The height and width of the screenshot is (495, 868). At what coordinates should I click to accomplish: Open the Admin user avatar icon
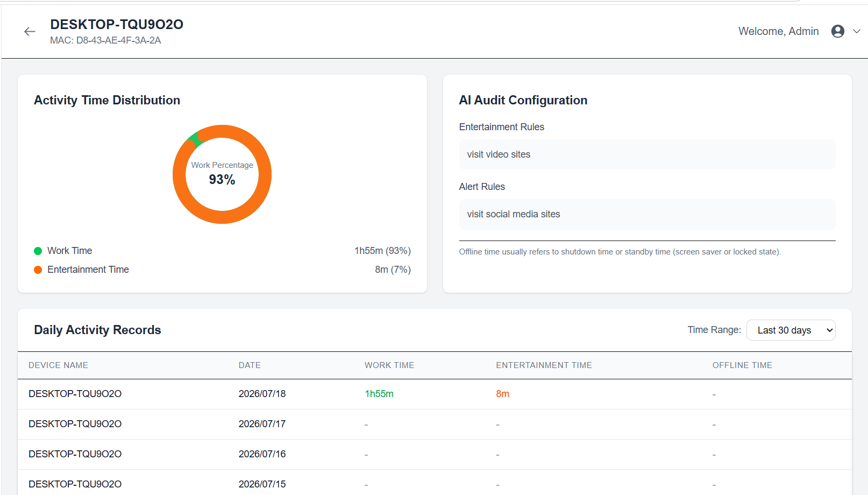pyautogui.click(x=837, y=31)
